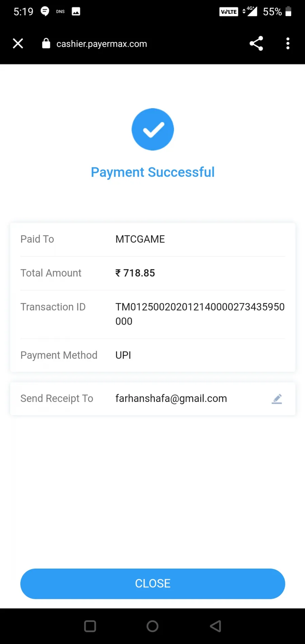Viewport: 305px width, 644px height.
Task: Tap the Android back navigation button
Action: (216, 626)
